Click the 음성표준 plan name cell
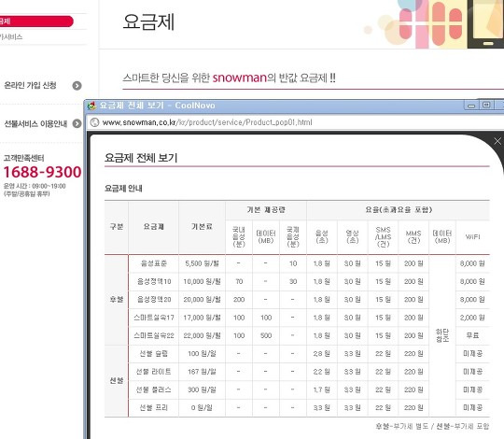Image resolution: width=504 pixels, height=439 pixels. point(154,263)
